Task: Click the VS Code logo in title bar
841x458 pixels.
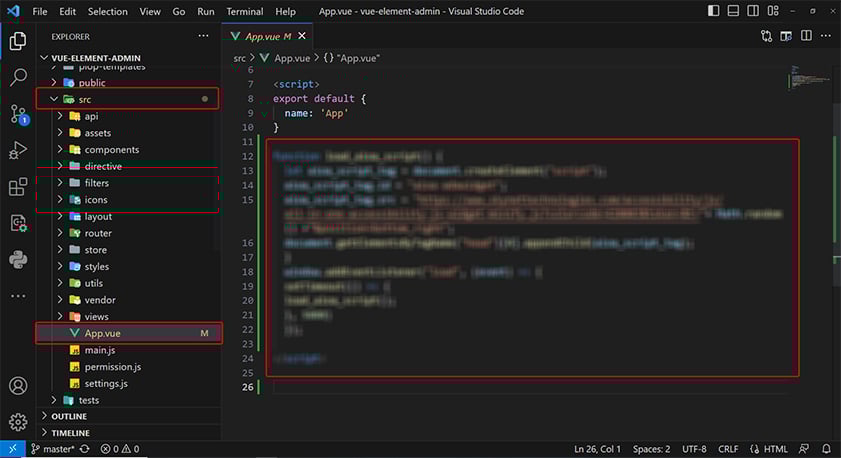Action: 13,11
